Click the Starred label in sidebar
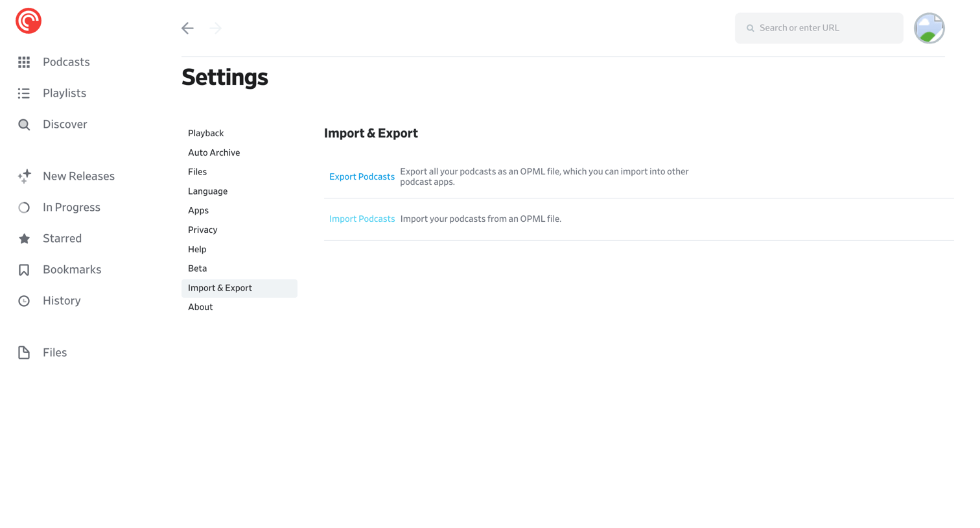This screenshot has height=528, width=980. pos(62,239)
